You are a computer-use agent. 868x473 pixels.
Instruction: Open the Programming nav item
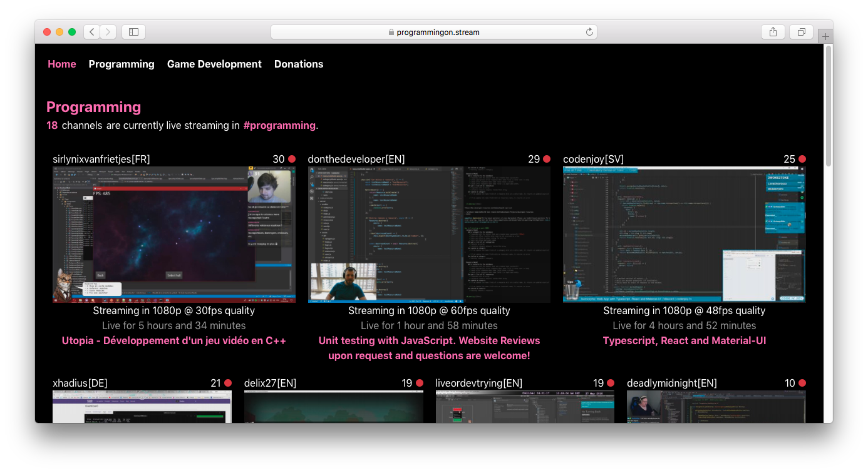click(121, 64)
